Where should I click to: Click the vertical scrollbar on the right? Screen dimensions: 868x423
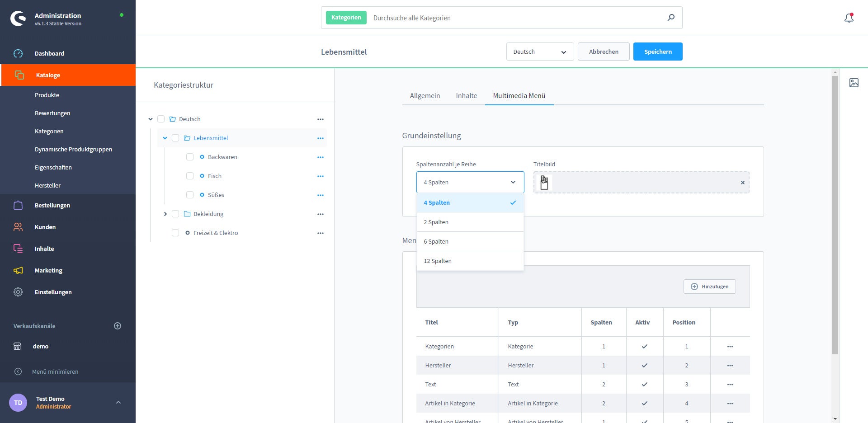point(835,215)
